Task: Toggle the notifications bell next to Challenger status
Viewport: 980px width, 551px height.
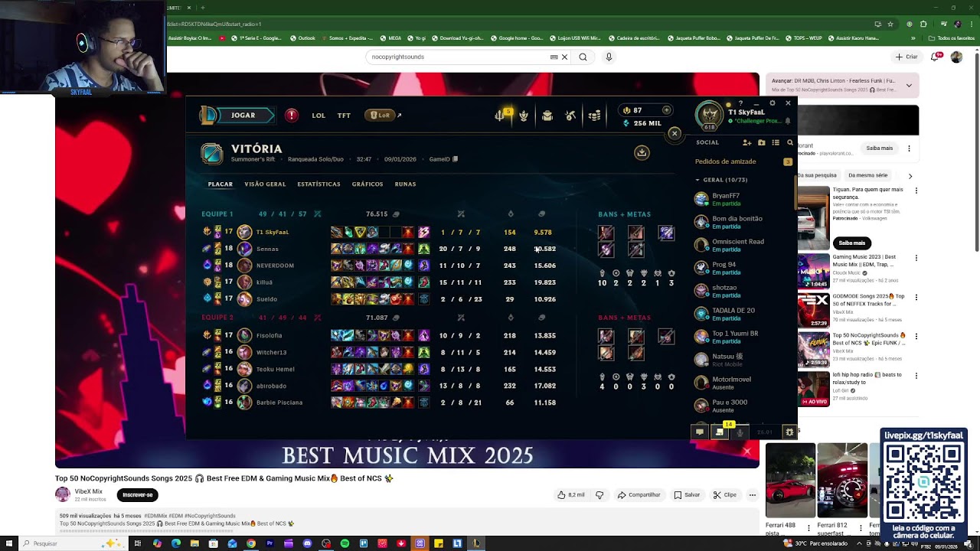Action: 788,121
